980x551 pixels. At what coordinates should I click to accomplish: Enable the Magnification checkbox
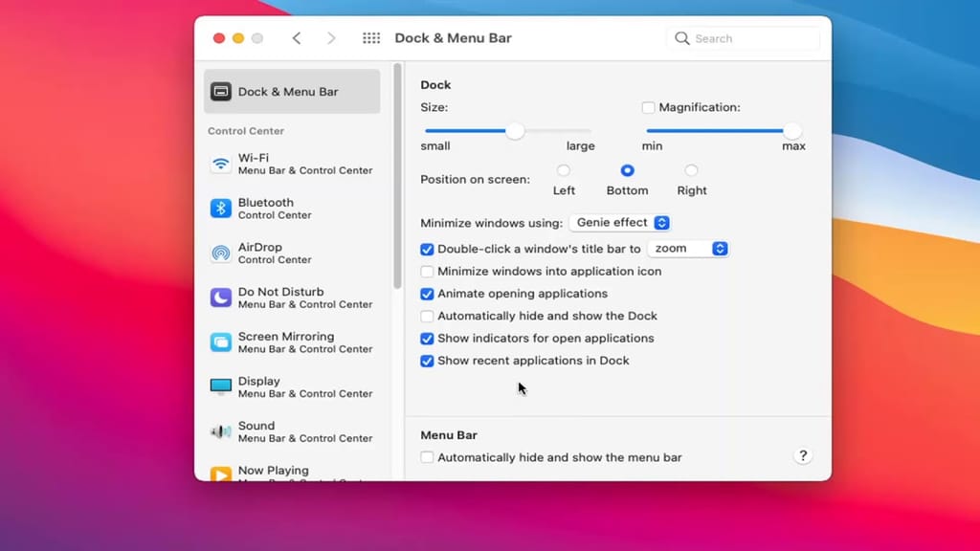(x=648, y=107)
